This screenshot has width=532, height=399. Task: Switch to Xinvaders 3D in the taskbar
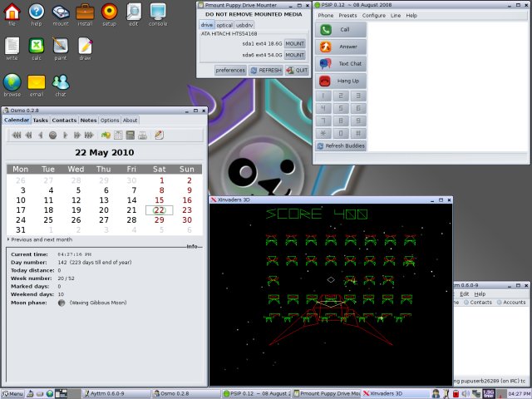coord(395,394)
